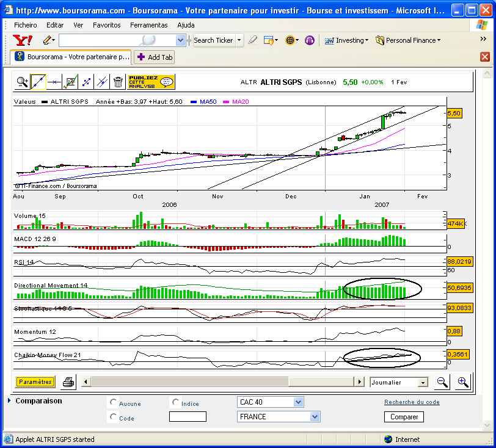Image resolution: width=496 pixels, height=448 pixels.
Task: Open the Favoritos menu
Action: tap(107, 25)
